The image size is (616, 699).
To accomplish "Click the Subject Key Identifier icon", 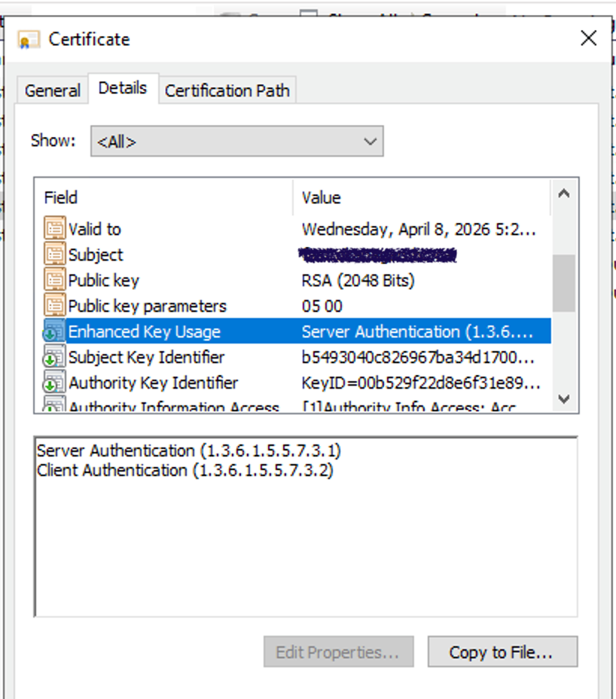I will point(54,357).
